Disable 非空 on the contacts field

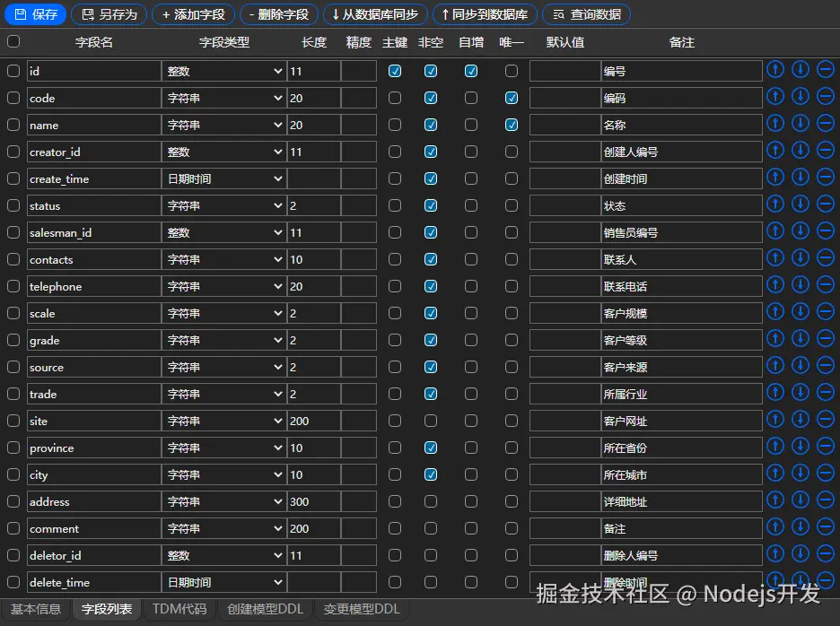click(x=430, y=258)
